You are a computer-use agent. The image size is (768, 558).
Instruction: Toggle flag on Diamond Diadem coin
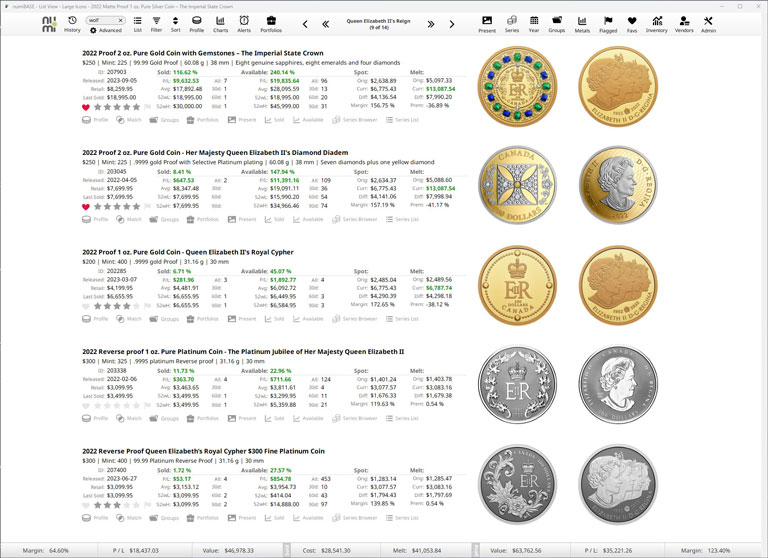(147, 206)
